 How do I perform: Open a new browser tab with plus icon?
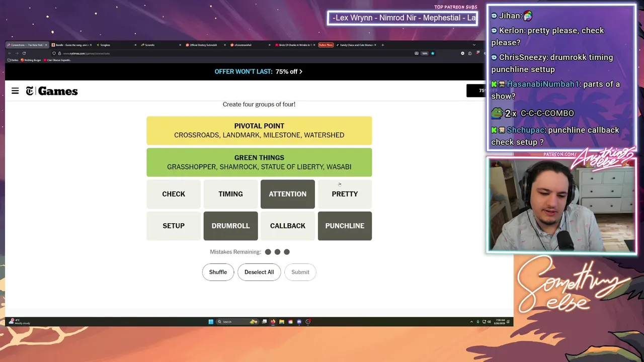point(382,45)
